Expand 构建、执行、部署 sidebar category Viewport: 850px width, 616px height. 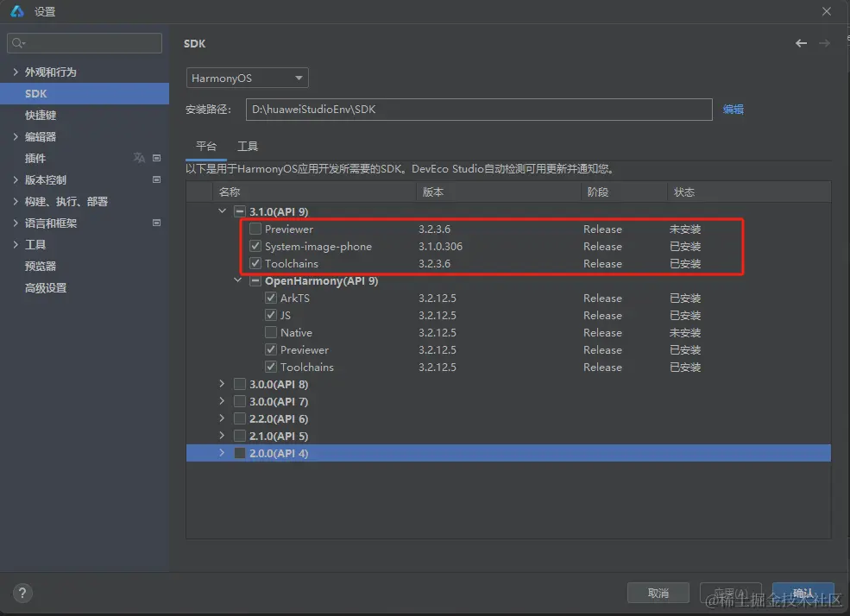pyautogui.click(x=16, y=201)
